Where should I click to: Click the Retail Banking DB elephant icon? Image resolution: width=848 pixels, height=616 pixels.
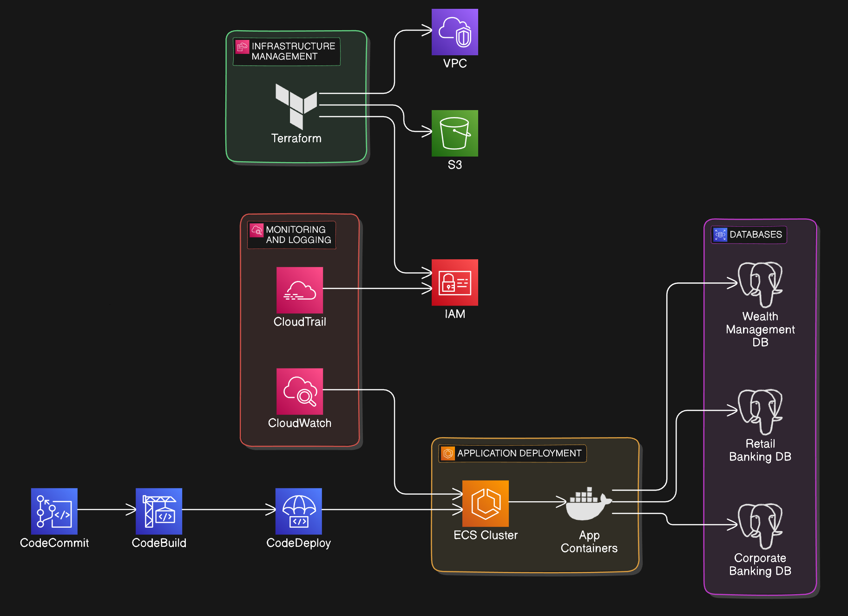click(x=760, y=412)
